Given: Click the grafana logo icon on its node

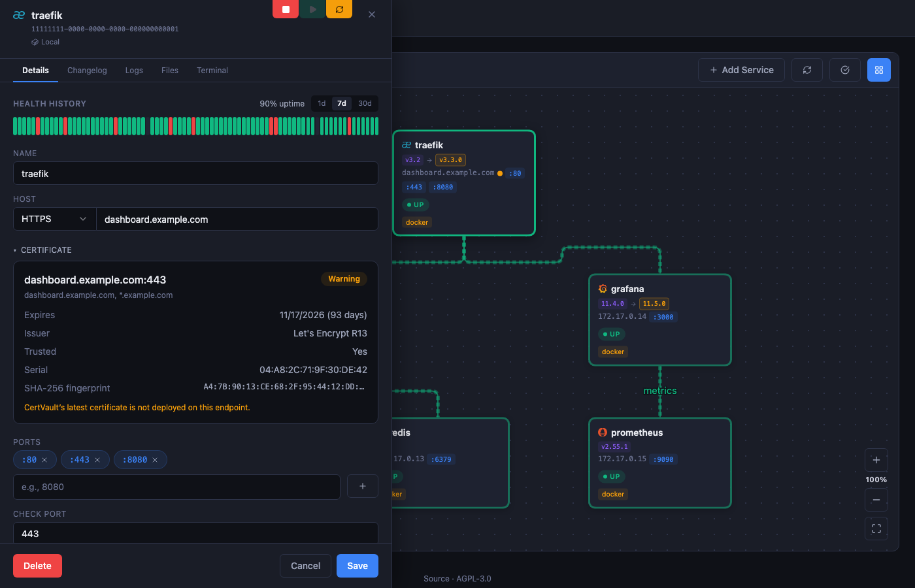Looking at the screenshot, I should pos(603,289).
